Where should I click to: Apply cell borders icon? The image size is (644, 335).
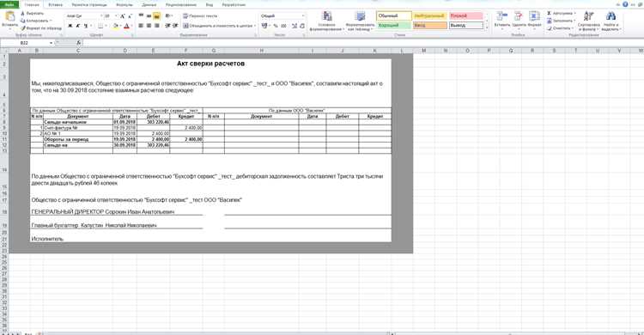100,26
